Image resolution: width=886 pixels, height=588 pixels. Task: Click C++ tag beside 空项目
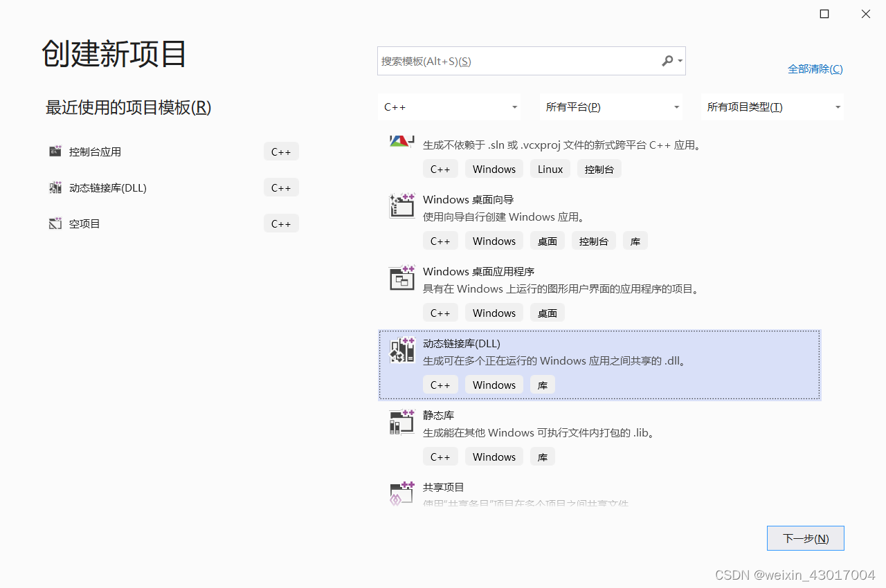281,223
